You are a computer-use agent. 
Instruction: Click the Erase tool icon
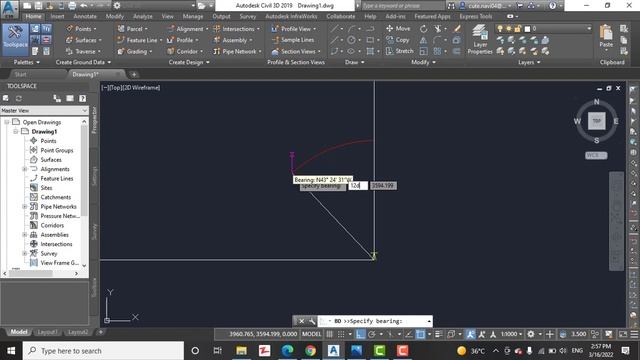[457, 29]
